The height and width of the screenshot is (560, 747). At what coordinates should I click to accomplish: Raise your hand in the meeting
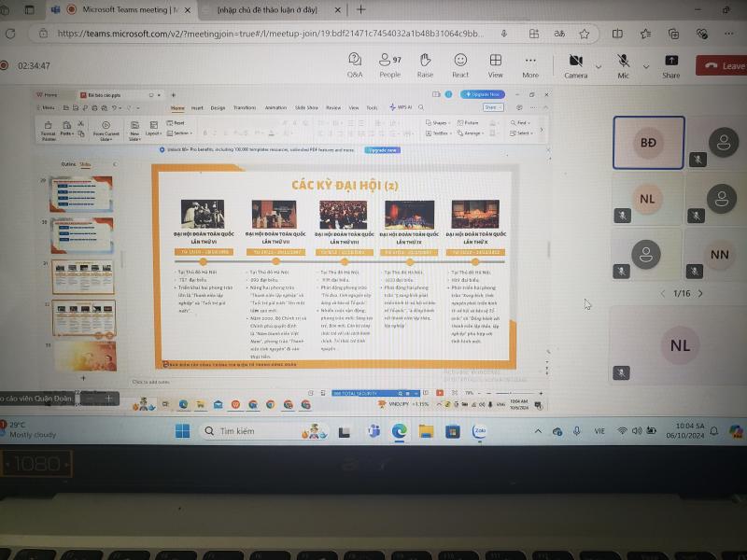425,64
